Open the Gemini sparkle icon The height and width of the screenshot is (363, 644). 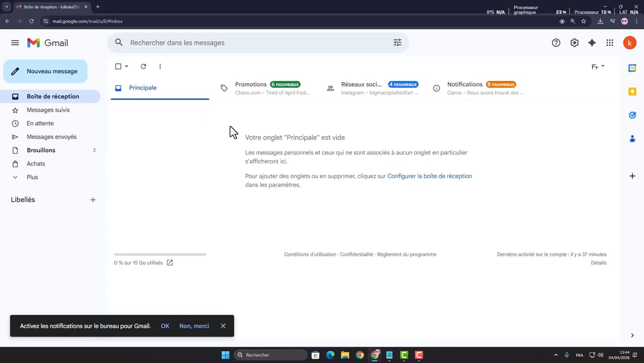point(592,43)
